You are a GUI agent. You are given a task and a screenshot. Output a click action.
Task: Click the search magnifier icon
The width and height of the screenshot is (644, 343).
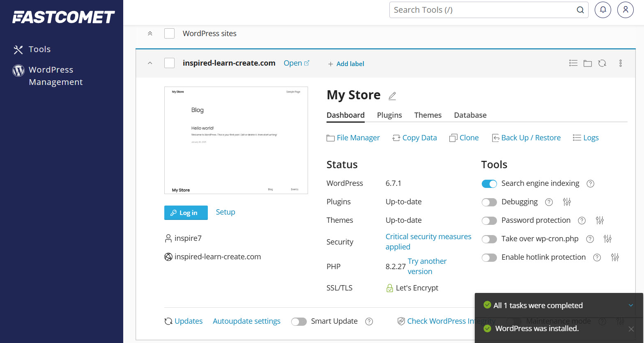[x=580, y=10]
